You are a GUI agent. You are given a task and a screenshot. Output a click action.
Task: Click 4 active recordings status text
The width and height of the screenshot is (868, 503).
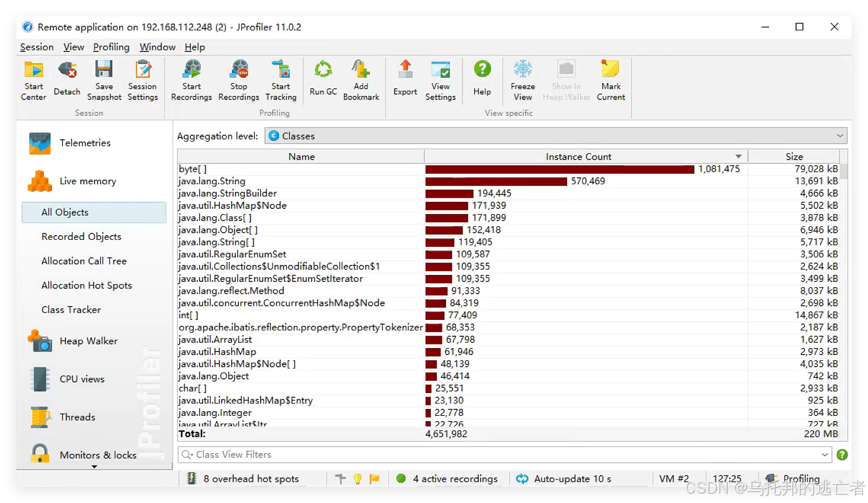[455, 478]
